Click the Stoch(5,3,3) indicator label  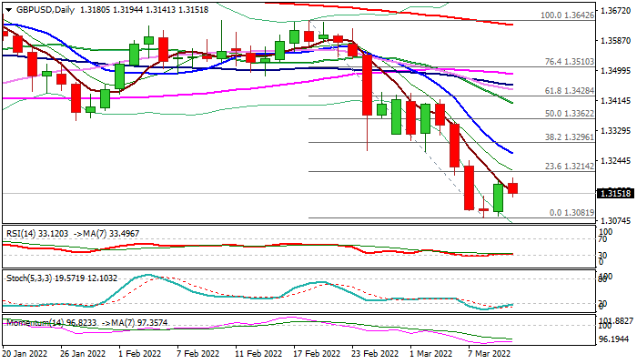(61, 278)
